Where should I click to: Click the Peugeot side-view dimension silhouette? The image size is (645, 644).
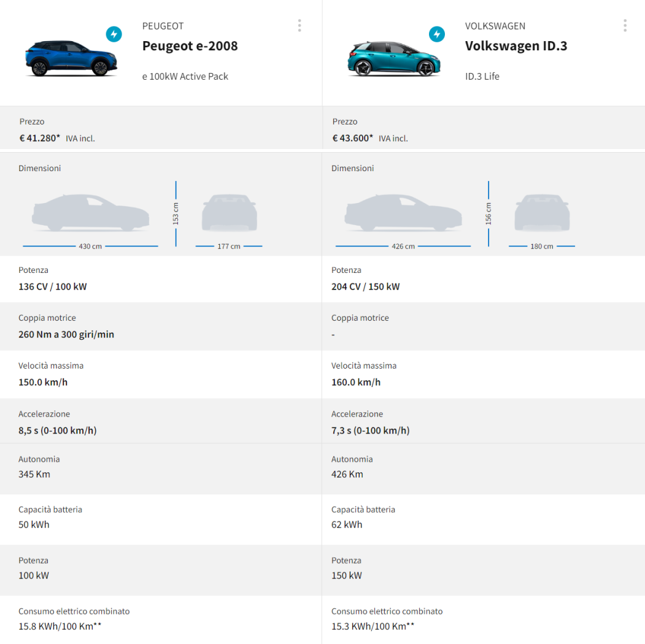90,213
